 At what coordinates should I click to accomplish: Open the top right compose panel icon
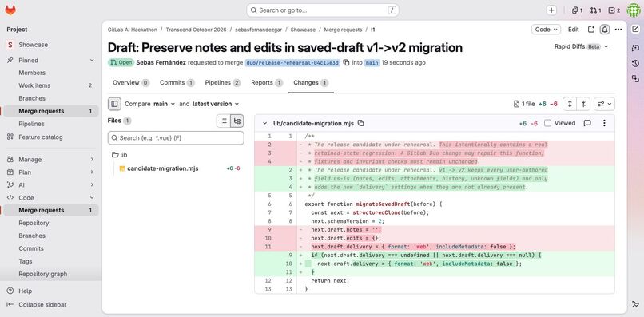[x=635, y=29]
